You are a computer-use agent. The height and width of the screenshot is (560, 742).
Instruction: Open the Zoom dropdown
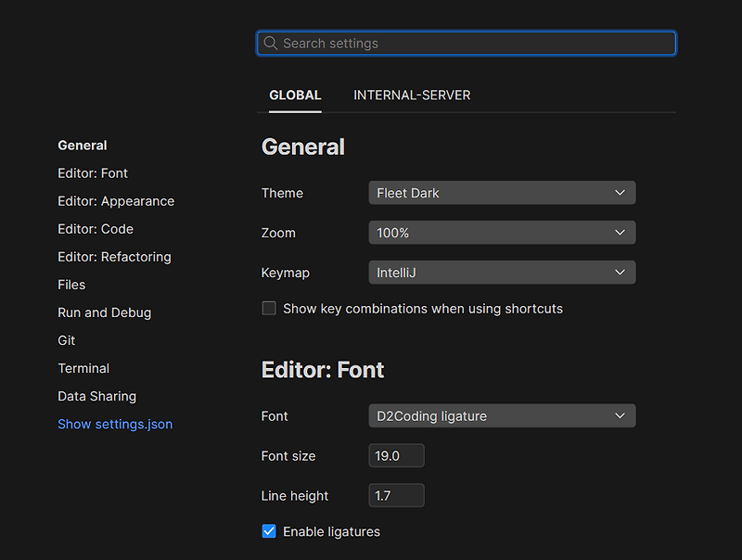(502, 233)
